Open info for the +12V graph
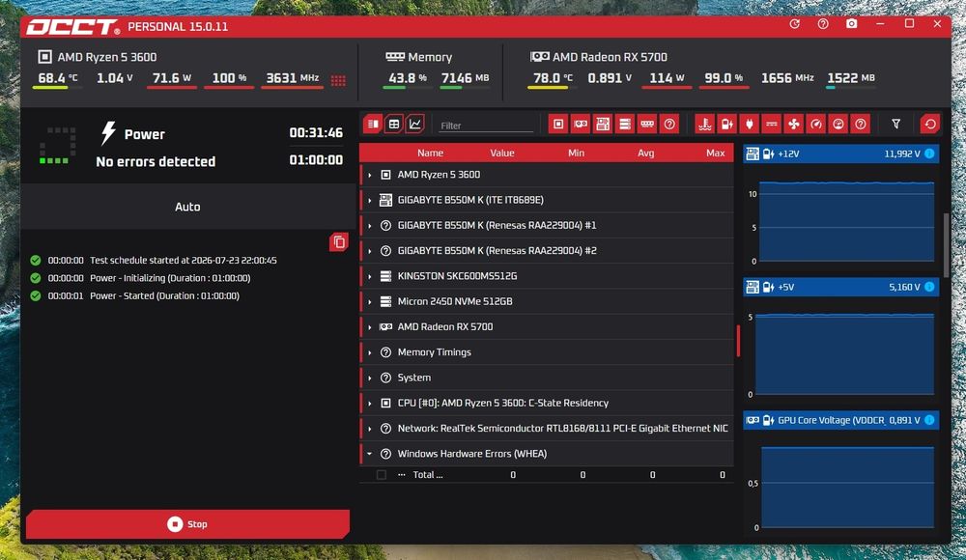The height and width of the screenshot is (560, 966). tap(929, 154)
